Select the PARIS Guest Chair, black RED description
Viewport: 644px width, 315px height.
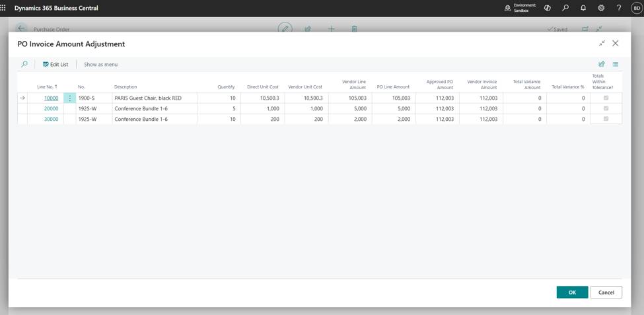pyautogui.click(x=155, y=98)
